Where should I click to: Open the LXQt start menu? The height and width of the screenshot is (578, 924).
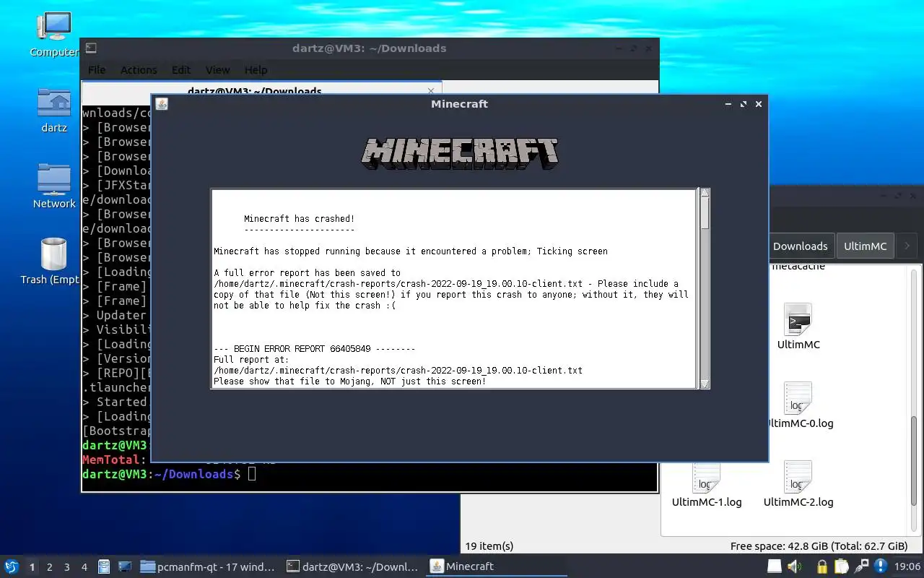coord(11,566)
